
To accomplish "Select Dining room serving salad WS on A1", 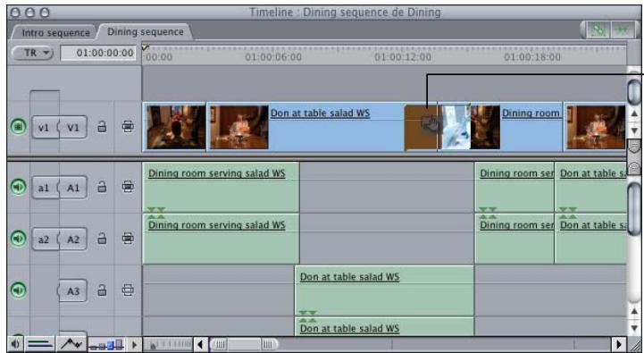I will point(221,188).
